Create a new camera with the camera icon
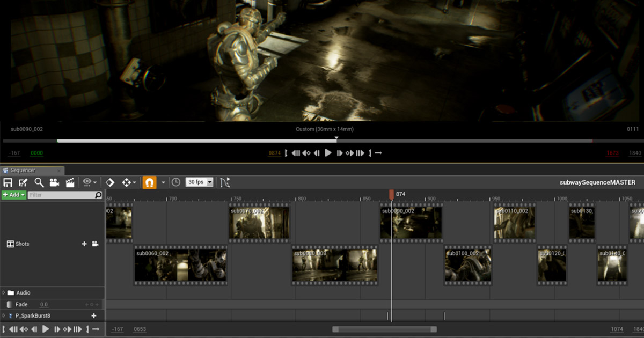The width and height of the screenshot is (644, 338). coord(55,182)
